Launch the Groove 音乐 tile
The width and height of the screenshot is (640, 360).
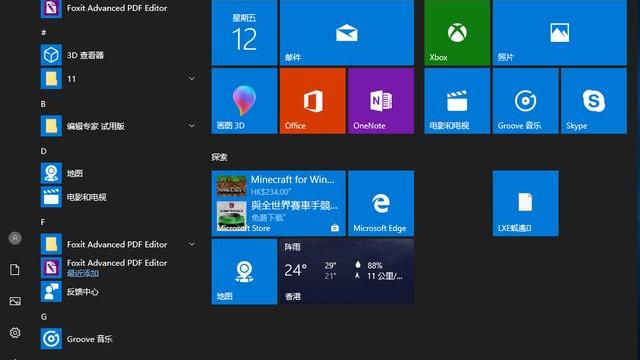click(525, 101)
